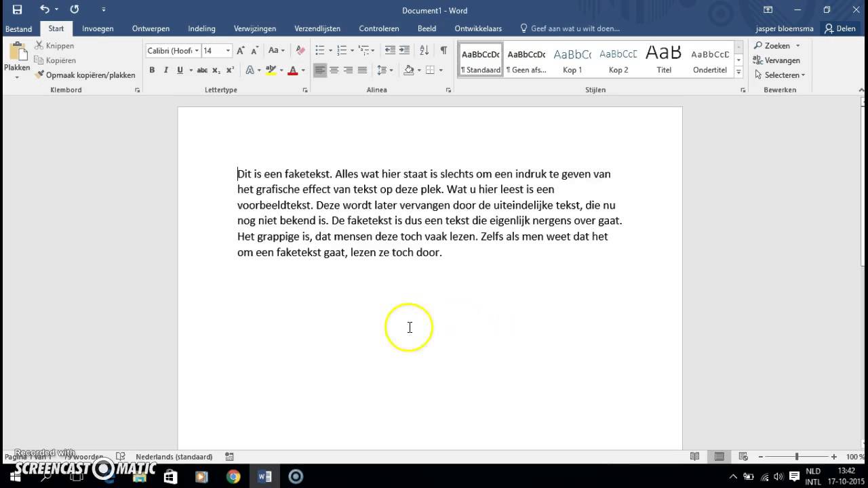This screenshot has height=488, width=868.
Task: Create a multilevel list
Action: tap(363, 50)
